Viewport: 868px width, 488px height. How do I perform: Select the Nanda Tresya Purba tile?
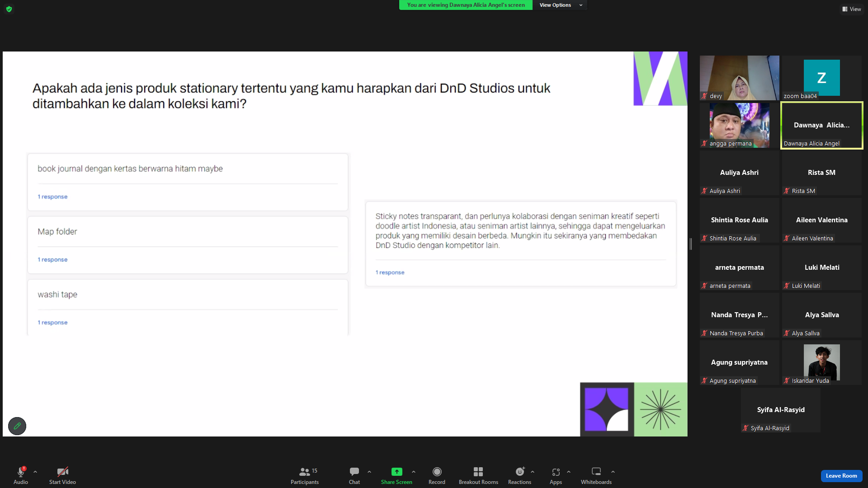pyautogui.click(x=740, y=315)
